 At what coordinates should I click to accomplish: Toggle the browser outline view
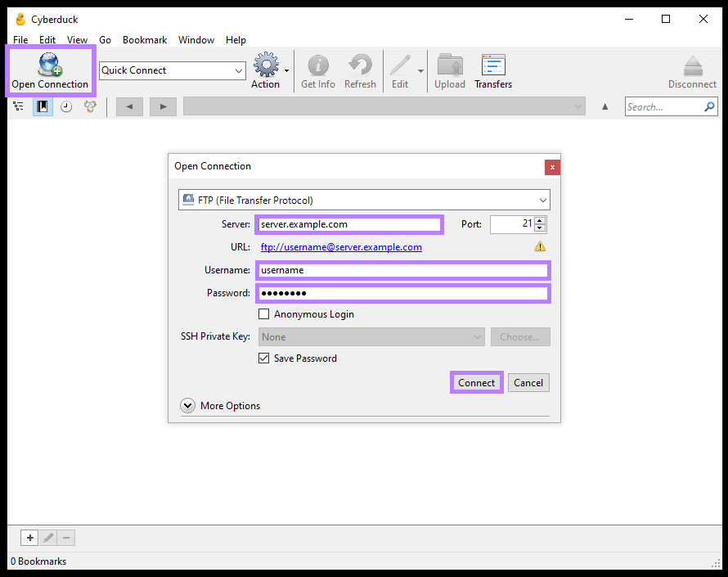coord(18,106)
